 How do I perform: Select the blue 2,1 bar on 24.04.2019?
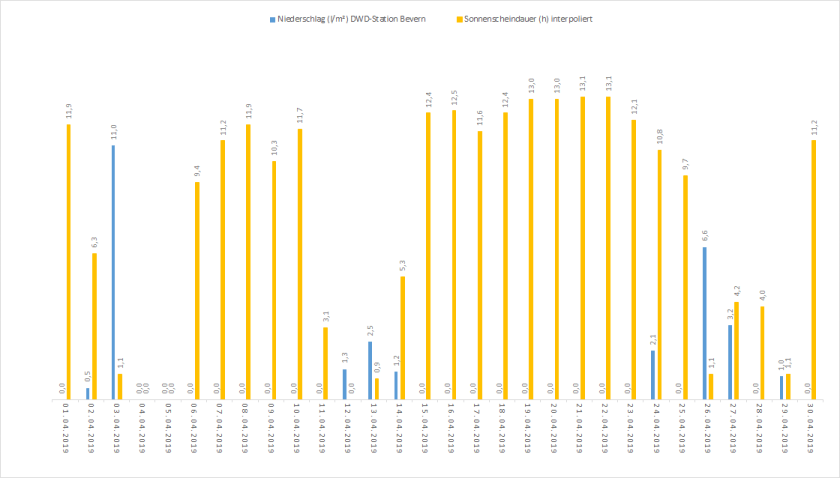click(653, 374)
